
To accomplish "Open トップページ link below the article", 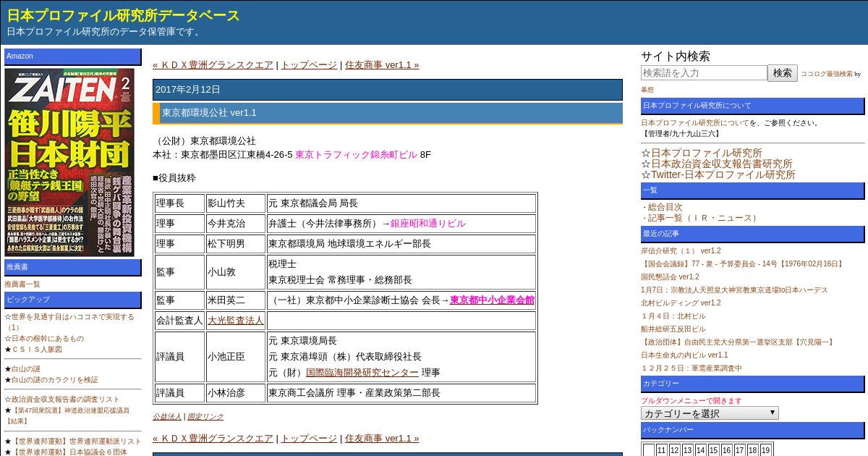I will (x=309, y=438).
